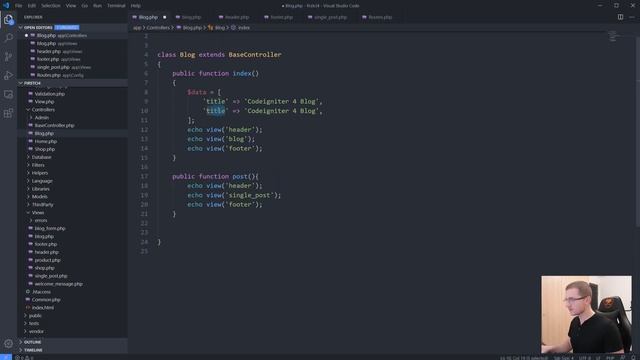The image size is (640, 360).
Task: Open the Help menu
Action: [136, 6]
